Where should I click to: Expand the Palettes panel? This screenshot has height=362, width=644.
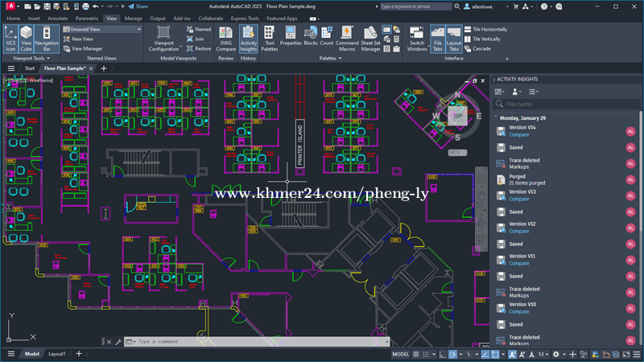(x=330, y=58)
